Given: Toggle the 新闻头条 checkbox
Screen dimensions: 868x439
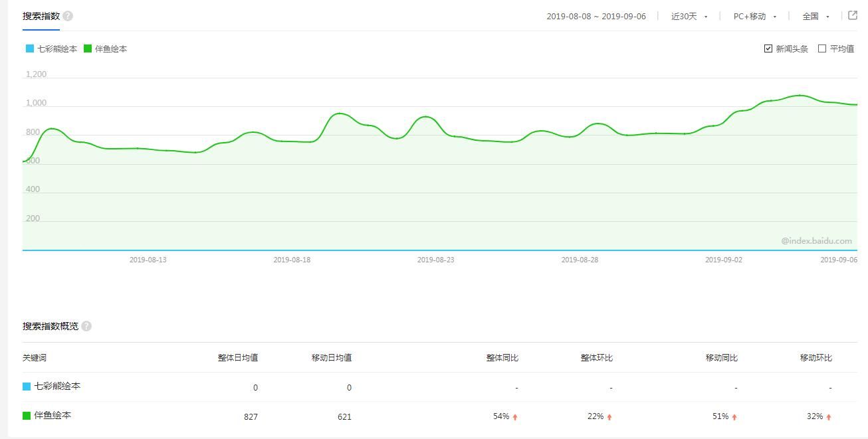Looking at the screenshot, I should click(x=768, y=48).
